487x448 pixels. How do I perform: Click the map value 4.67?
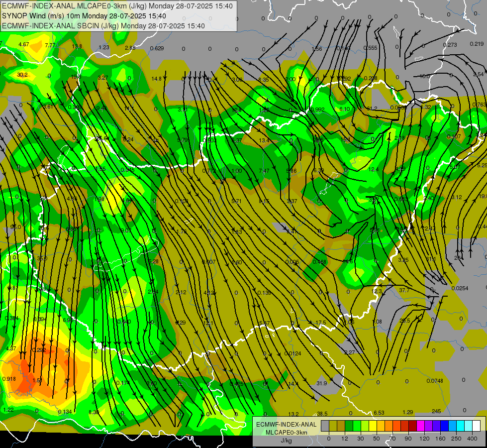[24, 44]
